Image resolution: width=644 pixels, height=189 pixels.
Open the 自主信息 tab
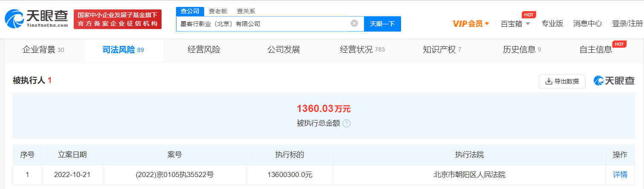click(x=595, y=50)
